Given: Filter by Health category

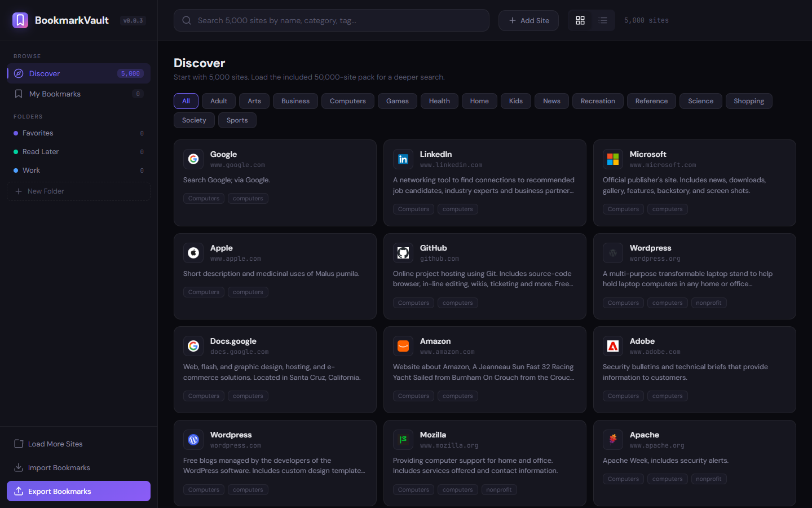Looking at the screenshot, I should 439,101.
